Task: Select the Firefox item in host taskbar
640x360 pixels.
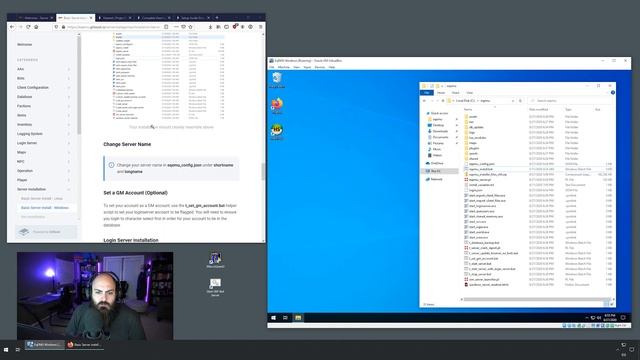Action: 84,345
